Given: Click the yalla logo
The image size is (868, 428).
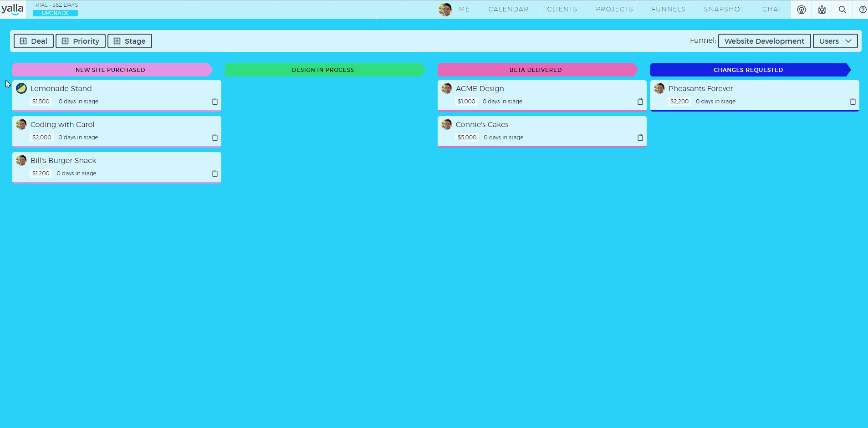Looking at the screenshot, I should (12, 9).
